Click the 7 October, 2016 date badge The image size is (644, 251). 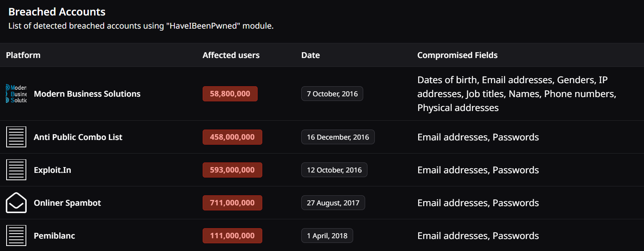click(332, 94)
